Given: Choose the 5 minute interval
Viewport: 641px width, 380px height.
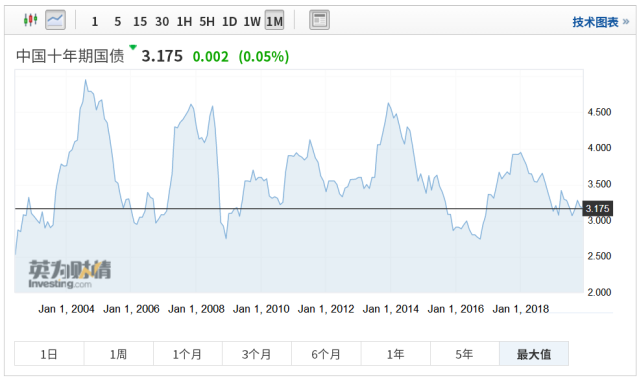Looking at the screenshot, I should [x=118, y=21].
